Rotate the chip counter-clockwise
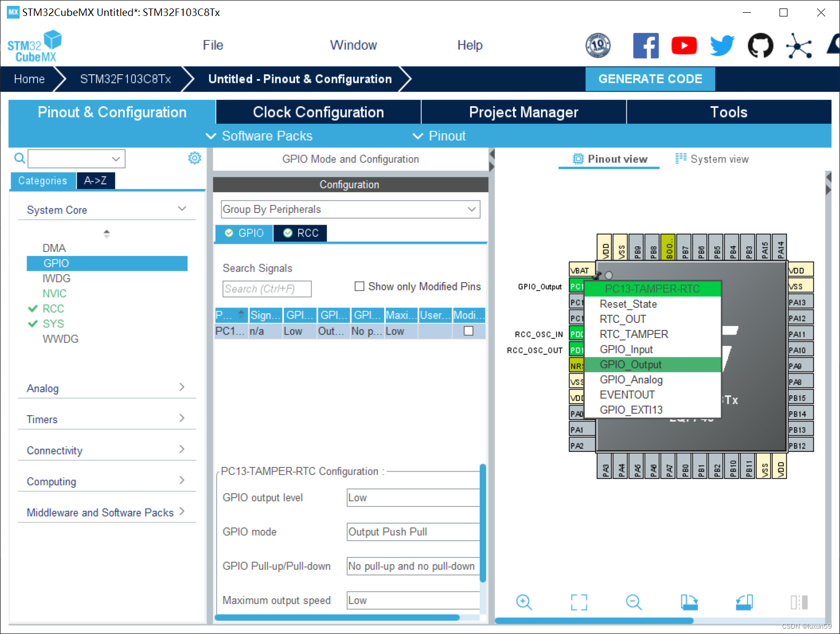Screen dimensions: 840x634 744,602
